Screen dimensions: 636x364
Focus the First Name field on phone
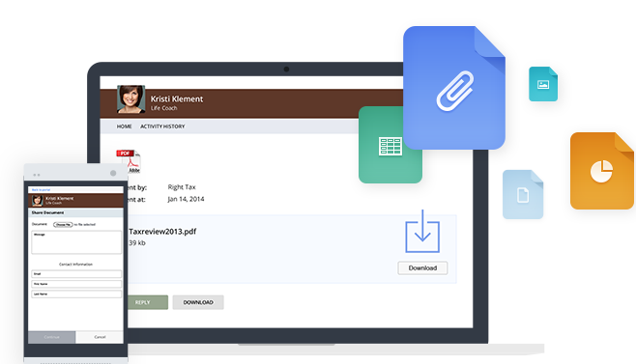76,284
